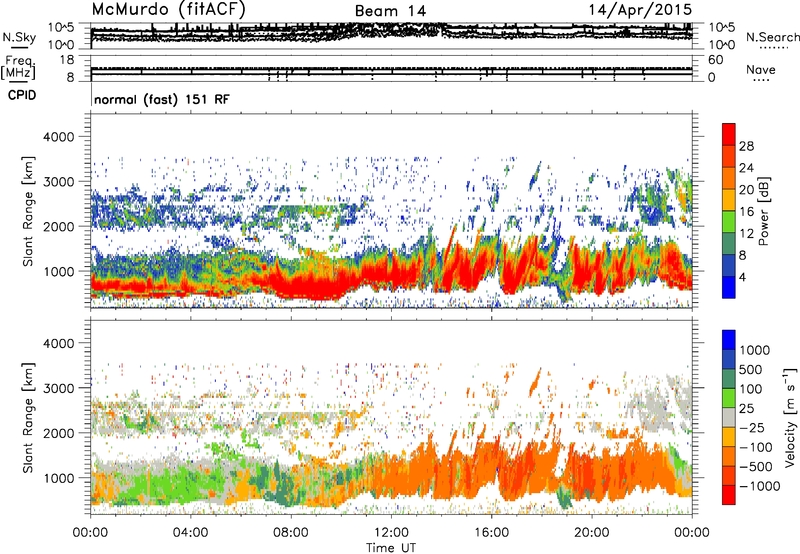The height and width of the screenshot is (554, 800).
Task: Click the 16 tick on power colorbar
Action: 746,212
